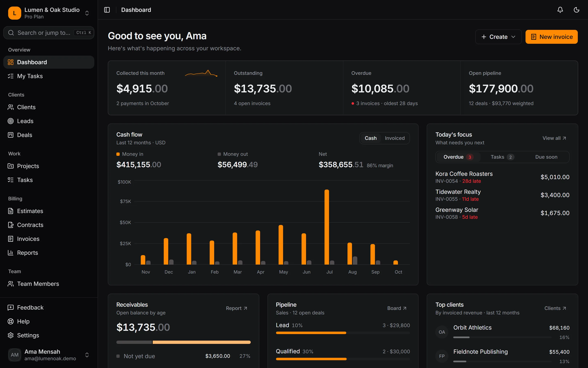Click the Overdue $10,085.00 stat card

(401, 88)
